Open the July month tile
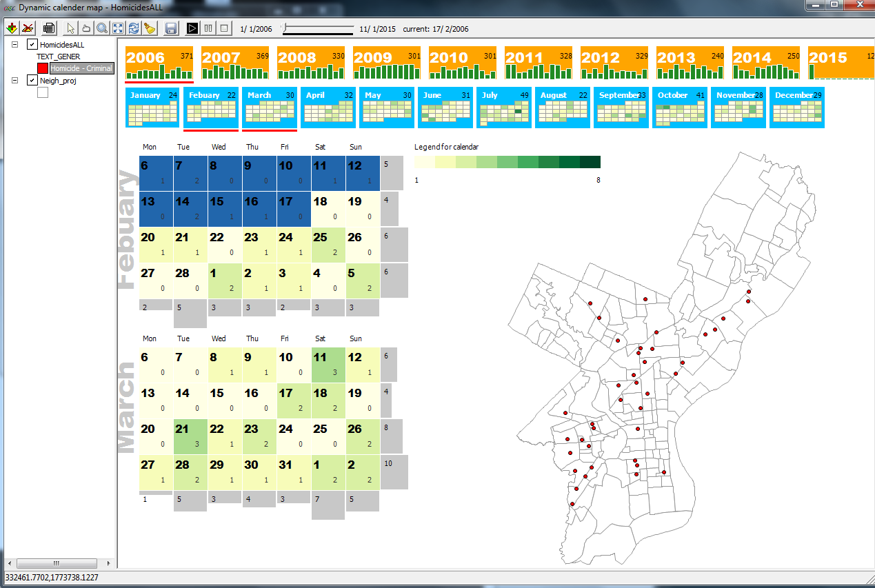The height and width of the screenshot is (588, 875). click(x=504, y=108)
